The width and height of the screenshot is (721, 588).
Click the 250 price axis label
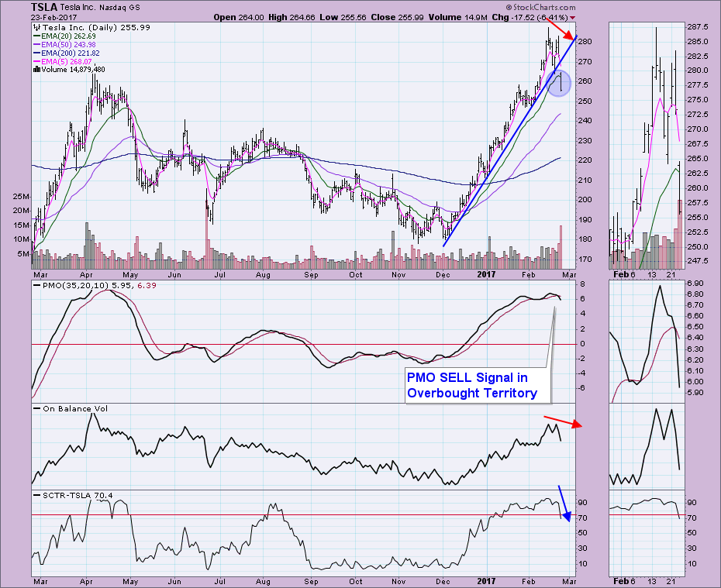pos(585,101)
